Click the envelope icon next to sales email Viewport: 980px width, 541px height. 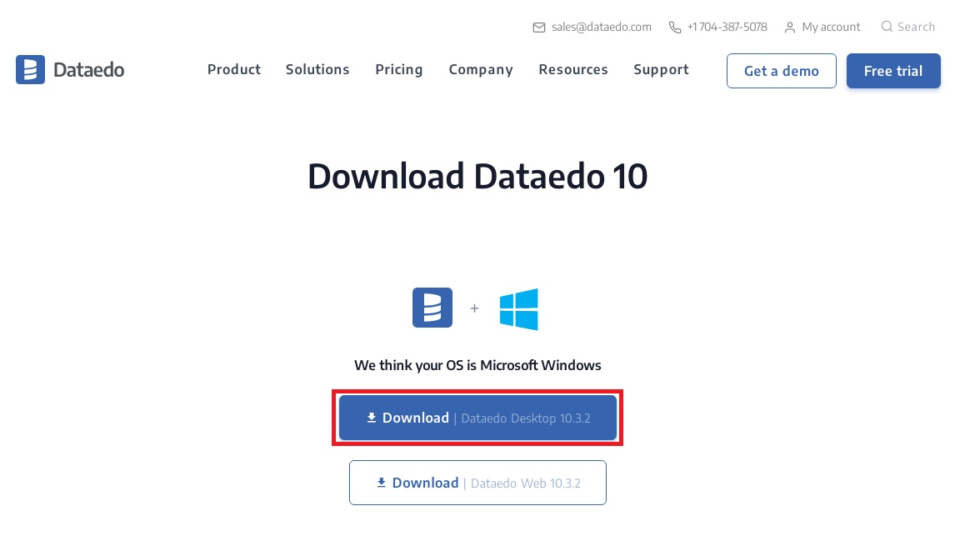[539, 27]
